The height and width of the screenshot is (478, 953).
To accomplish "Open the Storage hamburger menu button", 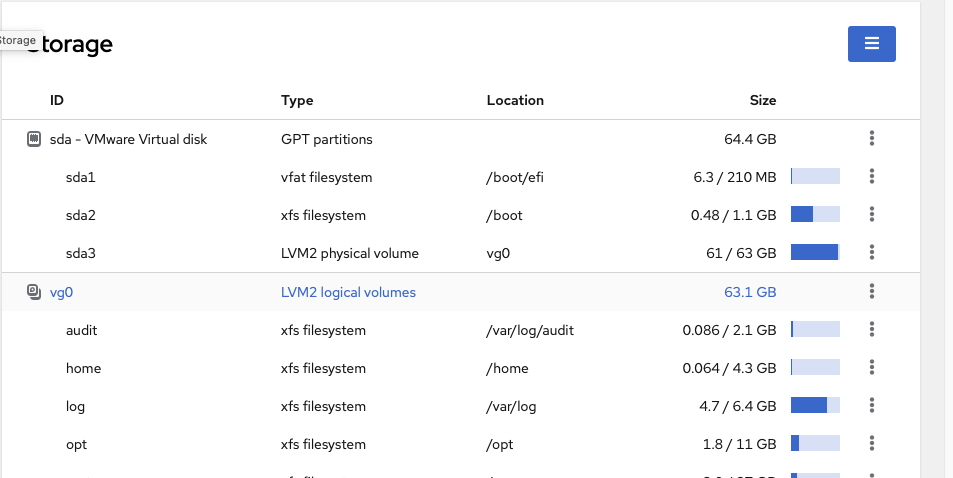I will click(871, 44).
